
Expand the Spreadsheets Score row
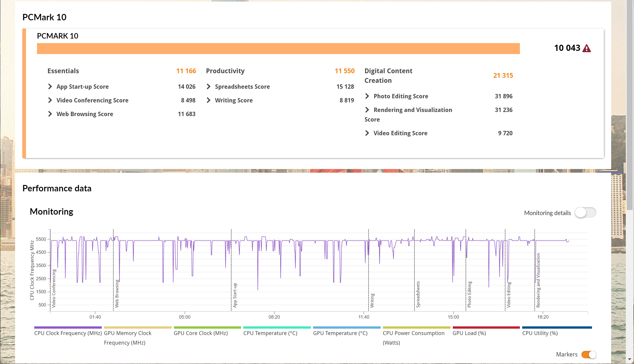pyautogui.click(x=209, y=86)
